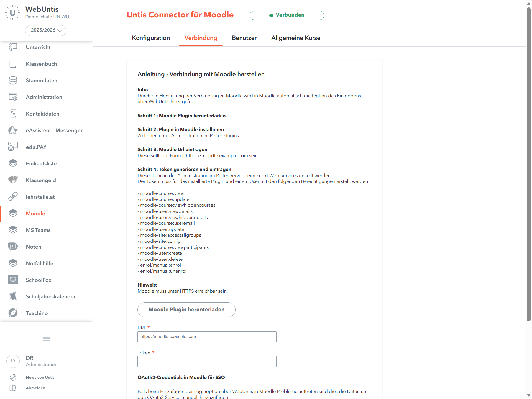Click the Abmelden logout icon
Image resolution: width=532 pixels, height=399 pixels.
(x=13, y=388)
